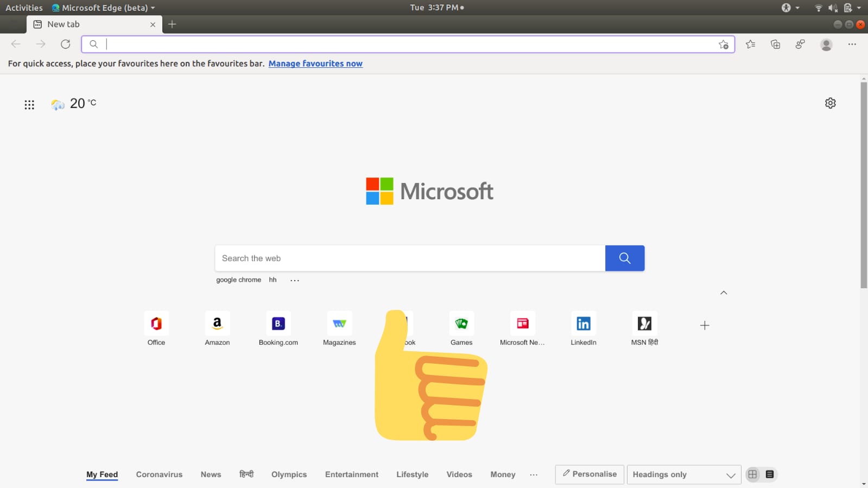Viewport: 868px width, 488px height.
Task: Open Microsoft Edge (beta) app menu
Action: (103, 8)
